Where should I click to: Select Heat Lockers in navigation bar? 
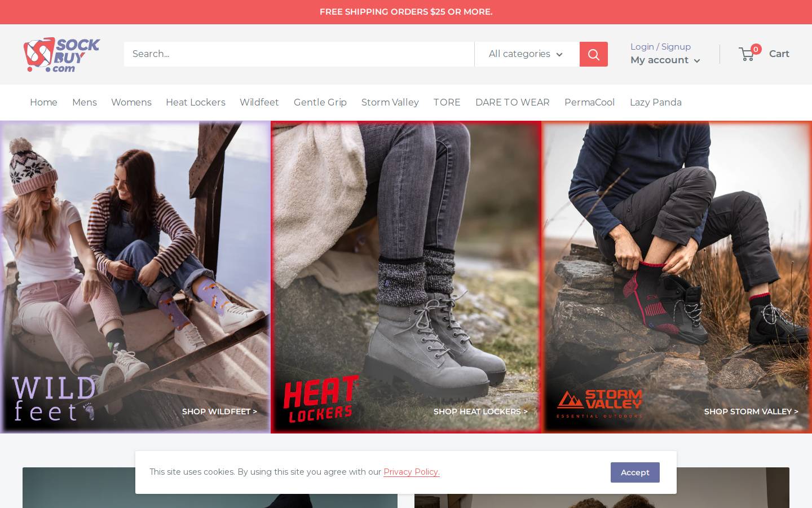tap(196, 102)
